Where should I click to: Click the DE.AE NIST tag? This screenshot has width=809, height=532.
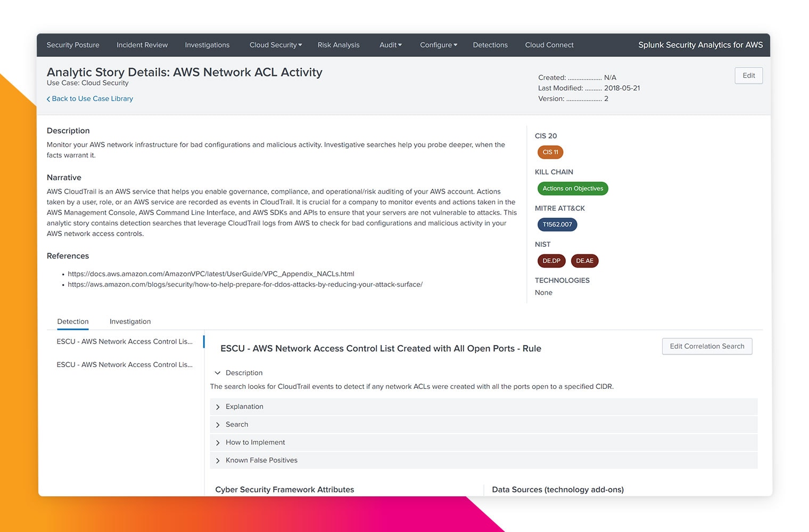(584, 261)
